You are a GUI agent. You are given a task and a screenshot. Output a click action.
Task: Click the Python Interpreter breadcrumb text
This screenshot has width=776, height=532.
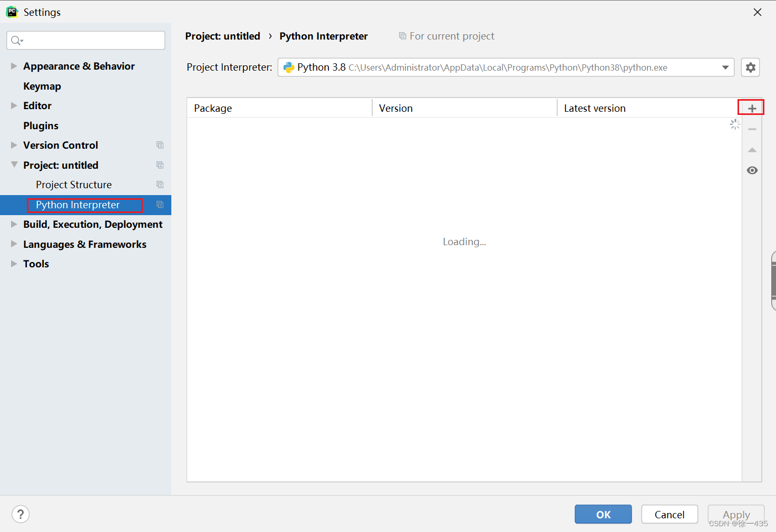(324, 36)
